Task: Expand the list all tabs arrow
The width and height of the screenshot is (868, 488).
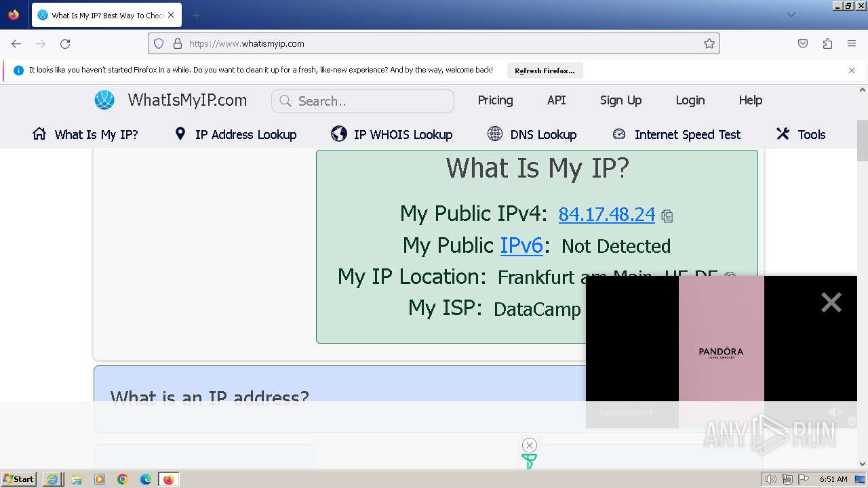Action: click(791, 15)
